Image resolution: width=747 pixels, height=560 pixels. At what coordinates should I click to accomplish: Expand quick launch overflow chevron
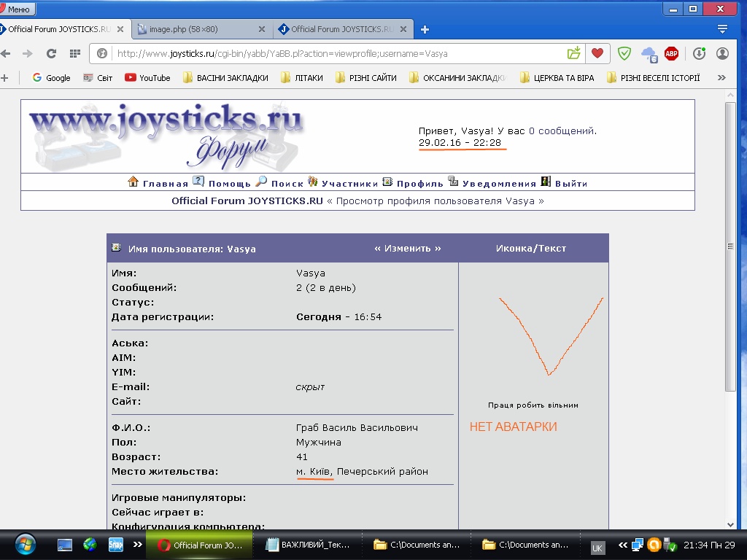(x=138, y=544)
